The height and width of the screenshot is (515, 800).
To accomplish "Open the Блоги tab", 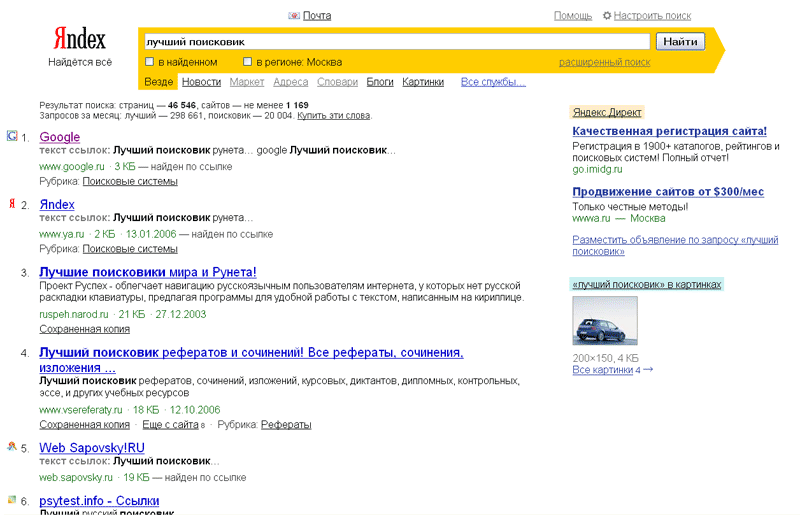I will pyautogui.click(x=380, y=82).
